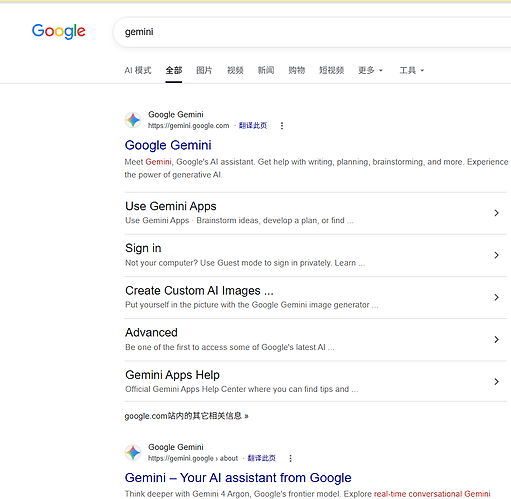Viewport: 511px width, 499px height.
Task: Switch to 视频 tab
Action: pos(235,70)
